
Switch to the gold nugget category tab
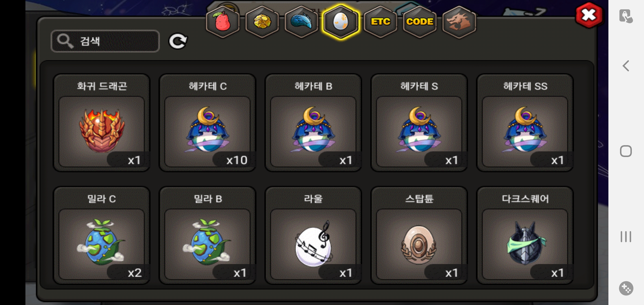coord(262,22)
